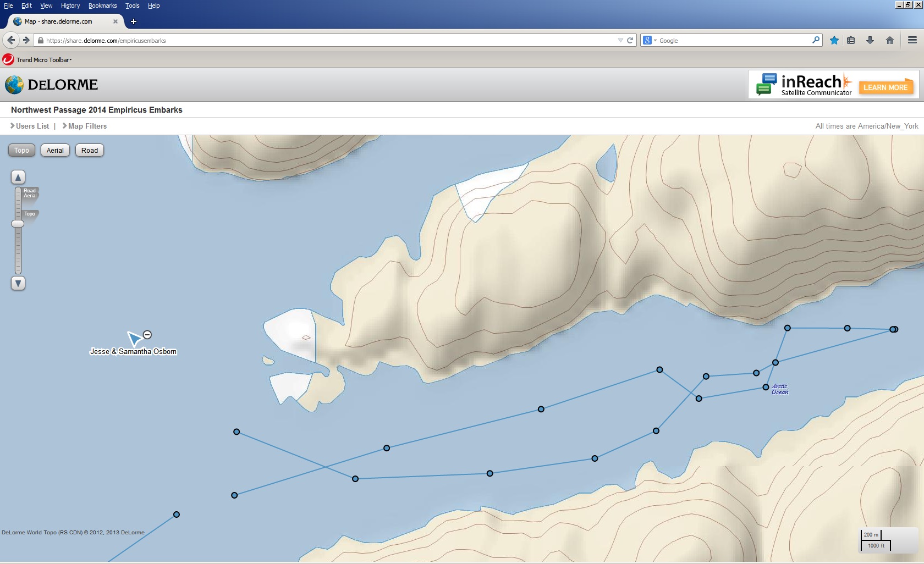This screenshot has width=924, height=564.
Task: Click the inReach LEARN MORE button
Action: [x=886, y=87]
